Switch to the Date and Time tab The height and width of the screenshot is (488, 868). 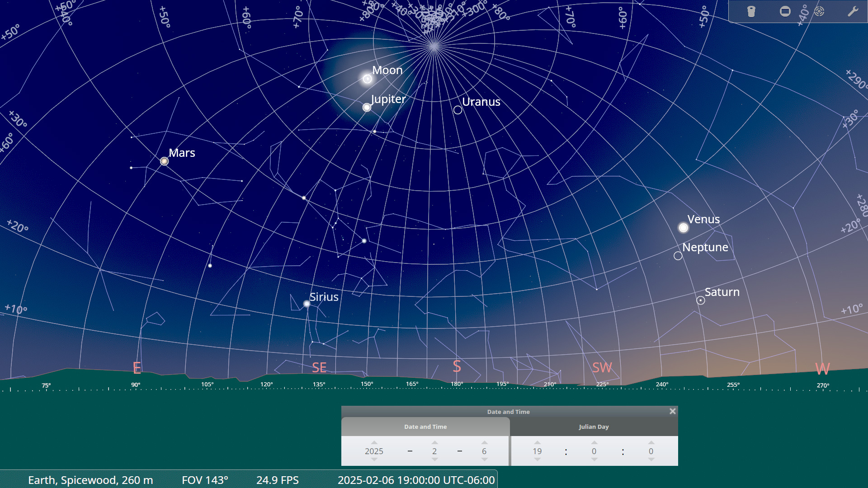coord(425,427)
